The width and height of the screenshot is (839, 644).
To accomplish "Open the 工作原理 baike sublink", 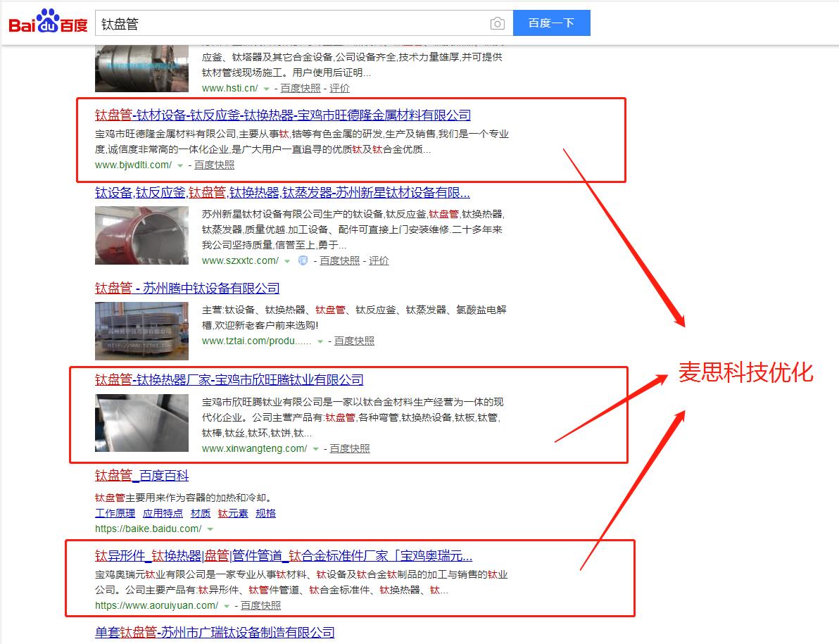I will tap(115, 514).
